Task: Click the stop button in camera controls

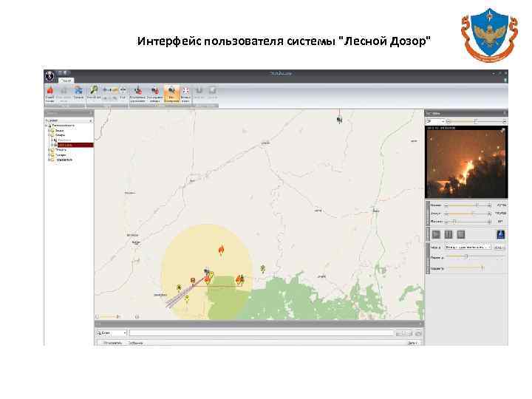Action: coord(461,234)
